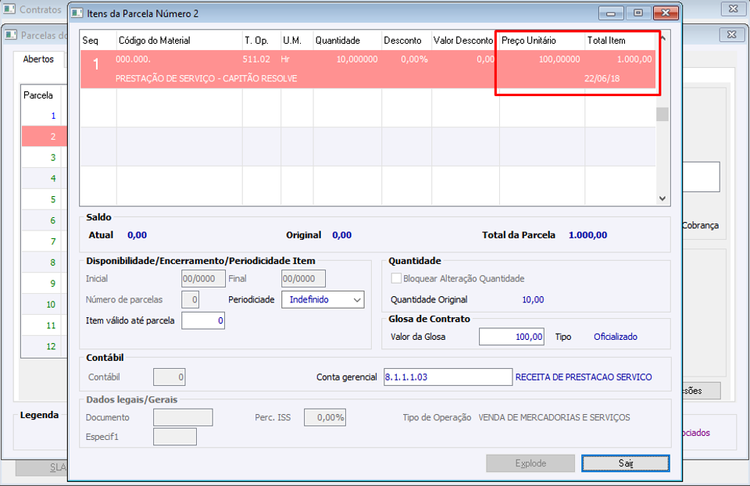Select parcela 3 in Parcelas list
Image resolution: width=750 pixels, height=486 pixels.
[x=44, y=157]
